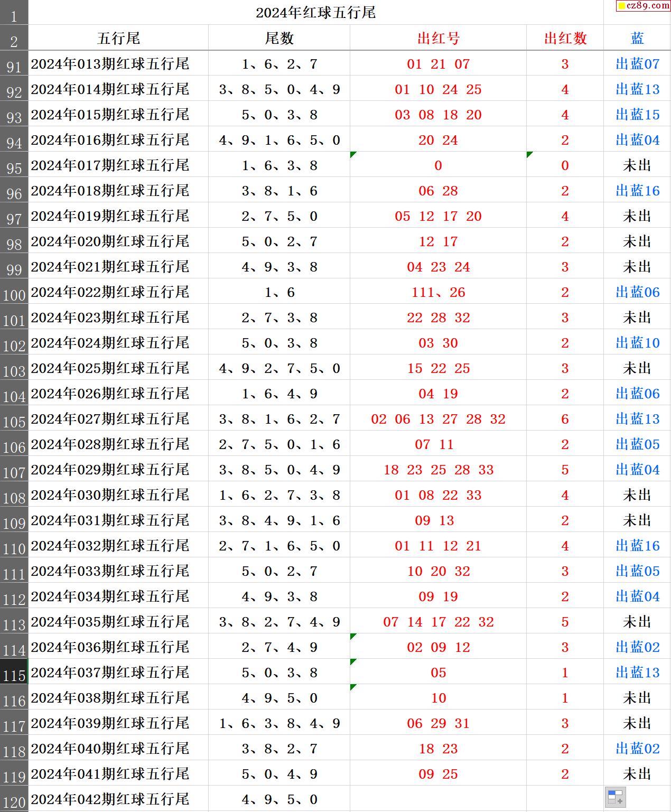Click cell 07 14 17 22 32
Screen dimensions: 671x812
click(x=438, y=622)
